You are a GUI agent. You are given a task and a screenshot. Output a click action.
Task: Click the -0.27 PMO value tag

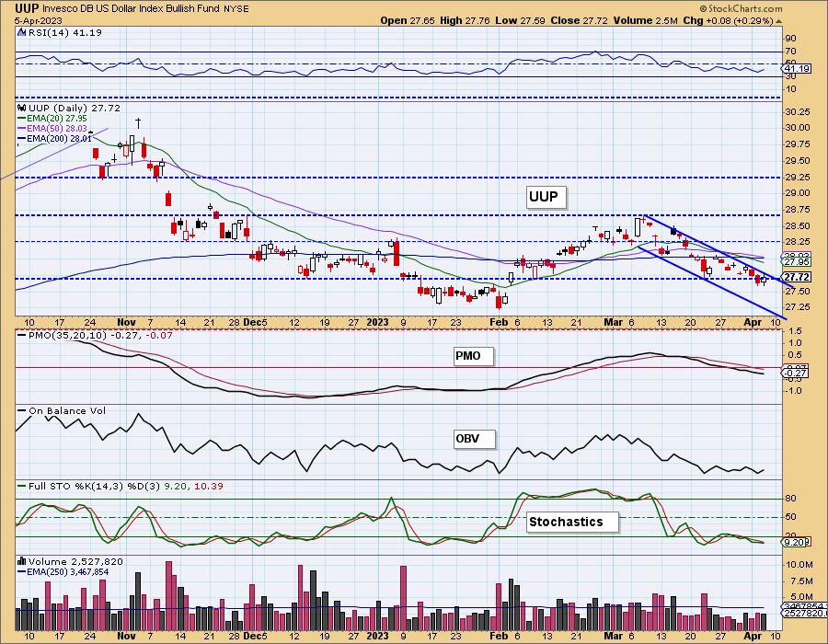[795, 374]
